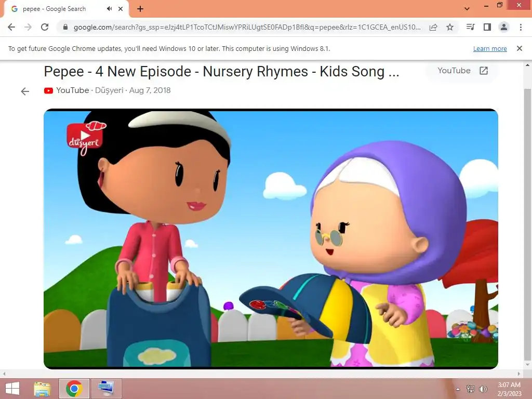Image resolution: width=532 pixels, height=399 pixels.
Task: Click the Chrome taskbar icon
Action: [x=74, y=389]
